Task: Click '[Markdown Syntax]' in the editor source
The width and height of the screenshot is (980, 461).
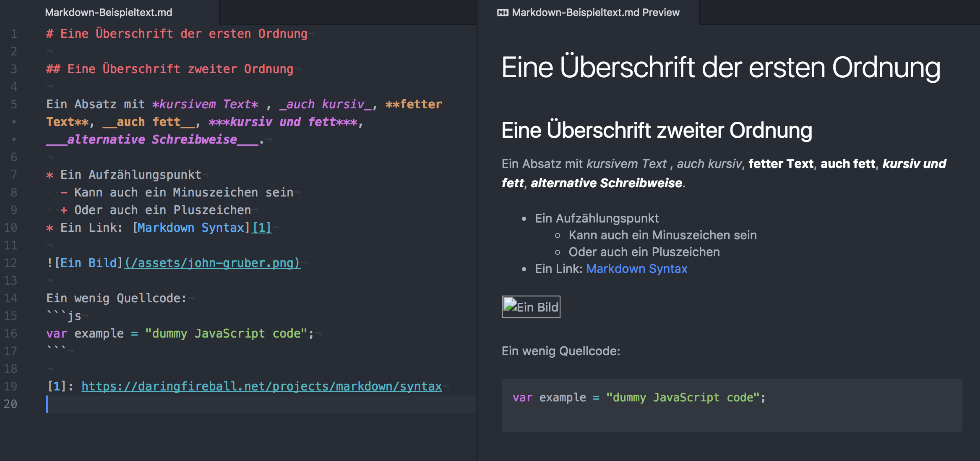Action: pyautogui.click(x=191, y=228)
